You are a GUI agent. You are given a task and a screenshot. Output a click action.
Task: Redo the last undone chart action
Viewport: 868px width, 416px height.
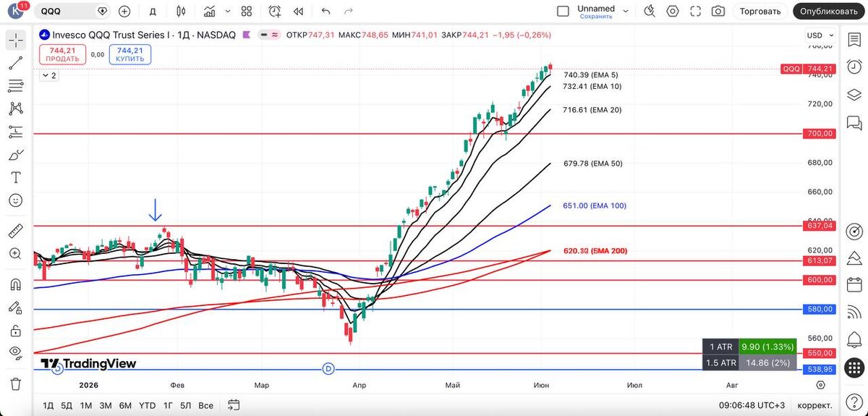click(x=349, y=11)
